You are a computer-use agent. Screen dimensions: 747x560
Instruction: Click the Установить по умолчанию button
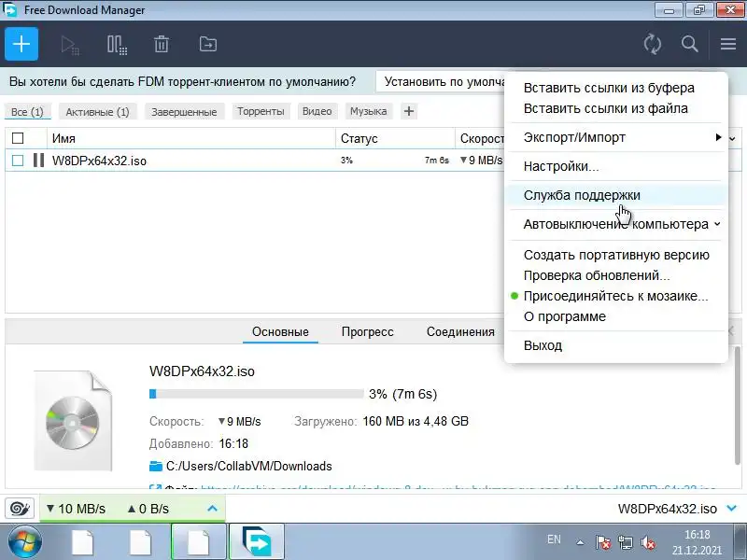pos(441,81)
